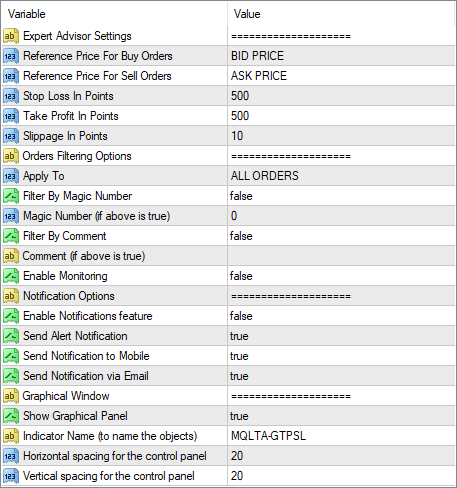Click the 123 icon for Horizontal spacing for the control panel
This screenshot has height=488, width=457.
tap(11, 456)
